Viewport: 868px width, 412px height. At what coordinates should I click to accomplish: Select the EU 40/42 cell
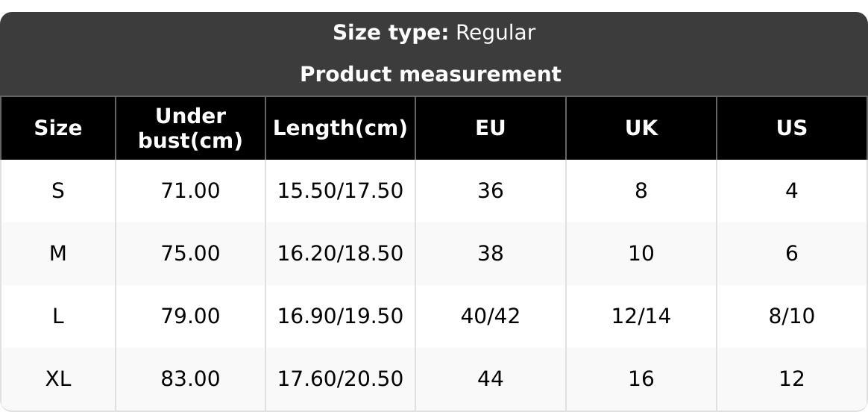click(491, 316)
